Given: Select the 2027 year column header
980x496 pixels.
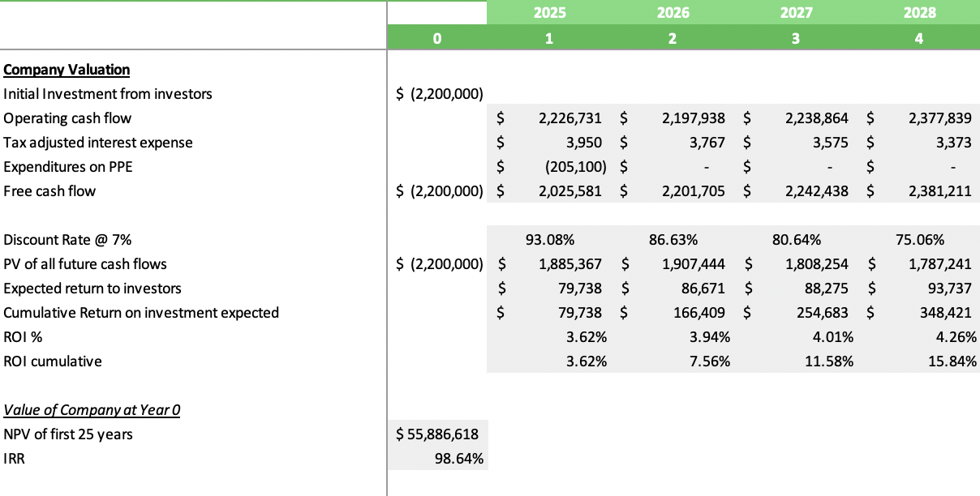Looking at the screenshot, I should tap(795, 12).
